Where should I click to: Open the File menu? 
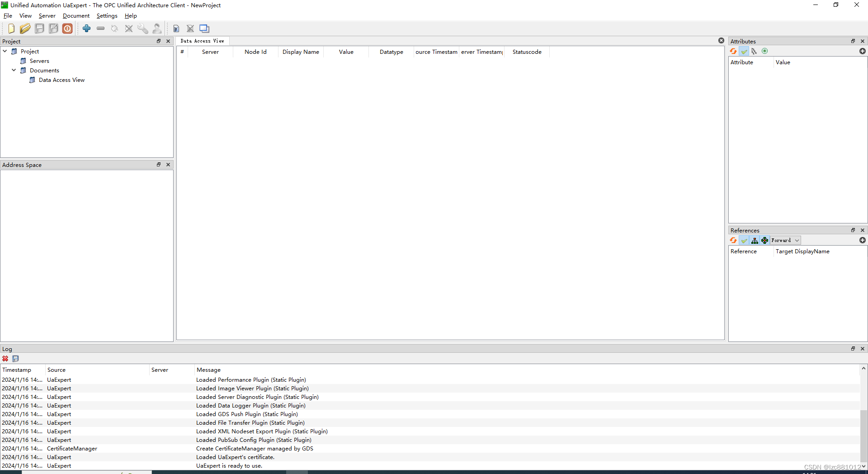[8, 16]
